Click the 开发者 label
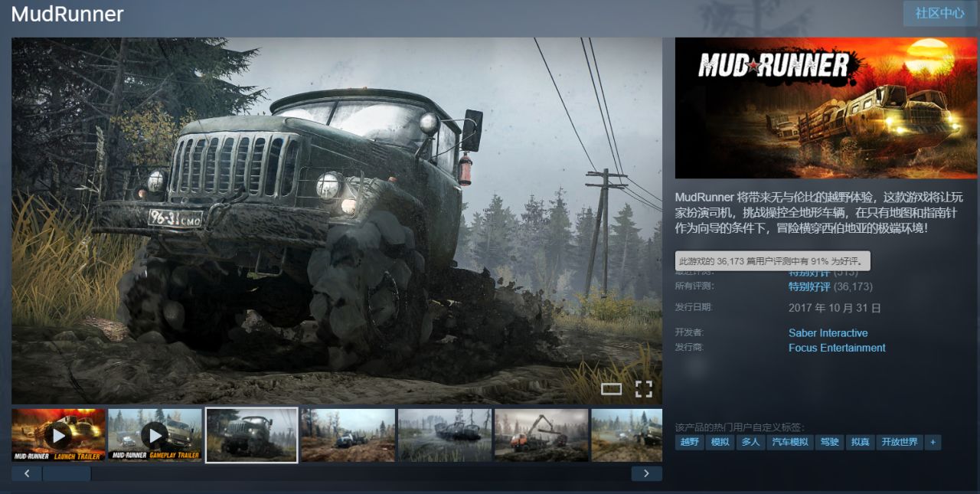Image resolution: width=980 pixels, height=494 pixels. [689, 332]
